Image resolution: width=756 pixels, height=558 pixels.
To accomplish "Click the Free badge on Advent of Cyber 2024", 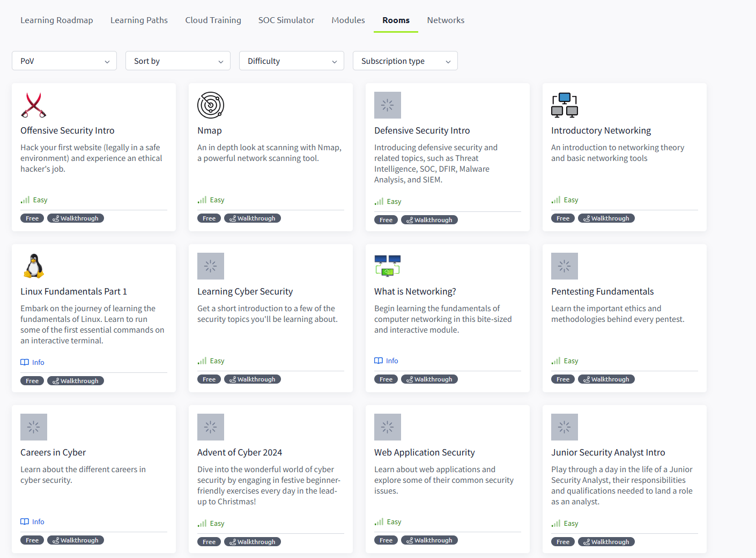I will (209, 542).
